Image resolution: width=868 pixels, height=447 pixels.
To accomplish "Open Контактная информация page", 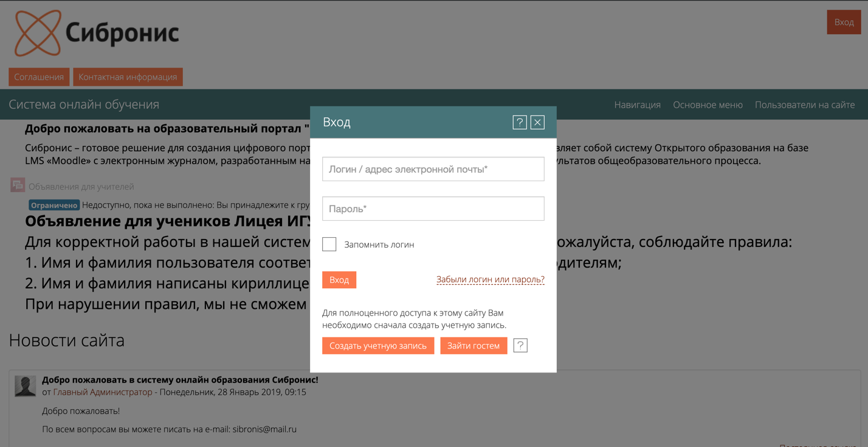I will pos(128,77).
